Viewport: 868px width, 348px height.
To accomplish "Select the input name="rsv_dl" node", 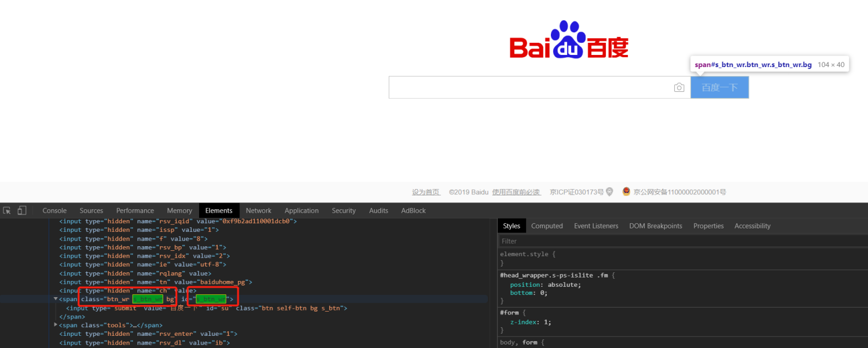I will (145, 342).
